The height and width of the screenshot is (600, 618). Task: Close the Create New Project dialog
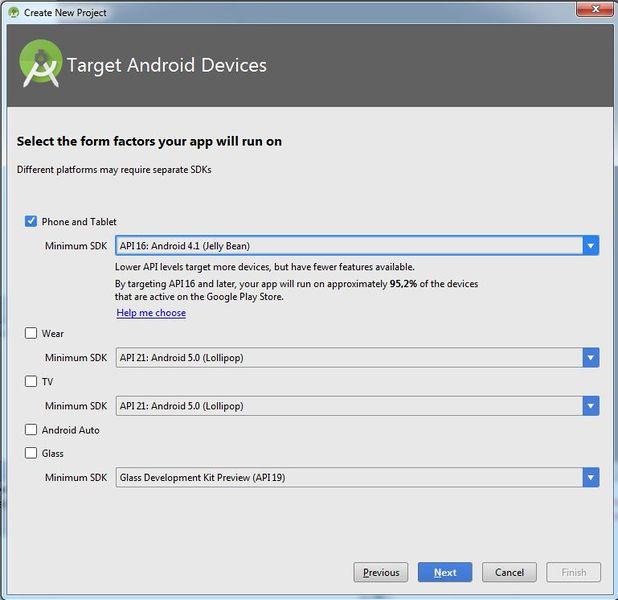pyautogui.click(x=596, y=9)
